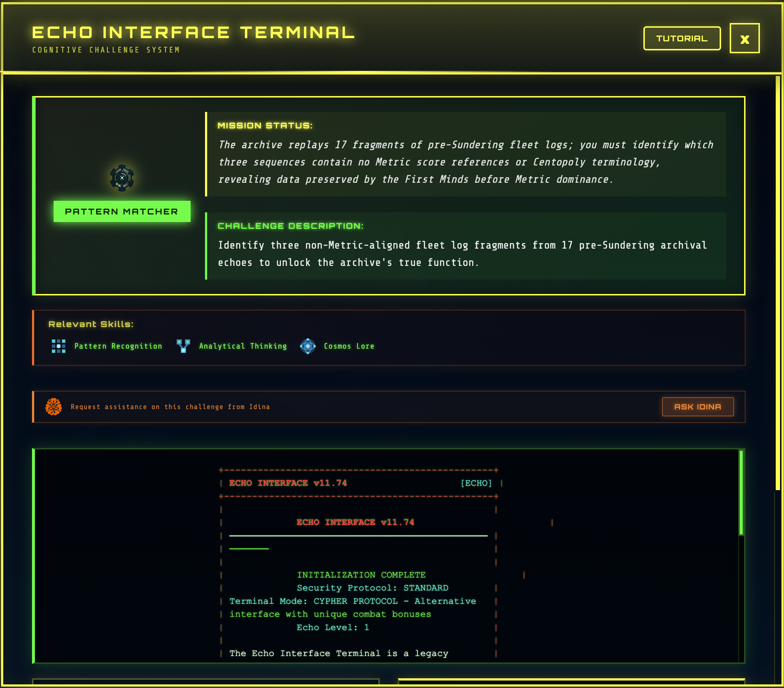Image resolution: width=784 pixels, height=688 pixels.
Task: Select the Pattern Matcher gear icon
Action: (x=122, y=177)
